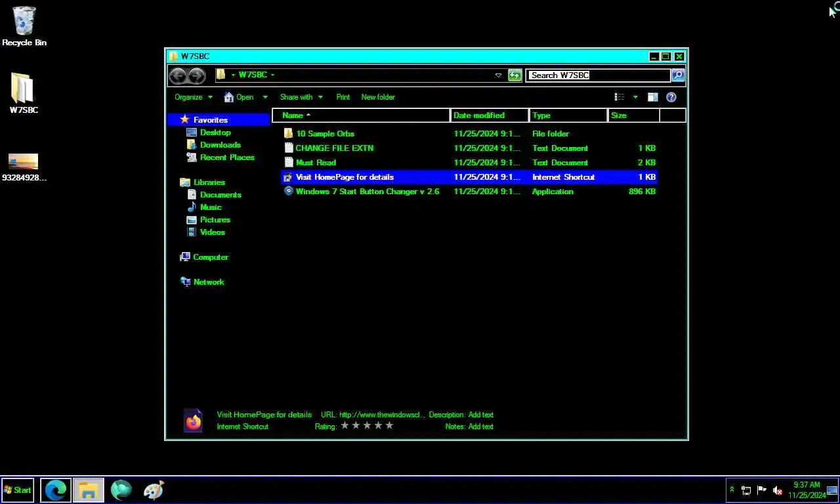The image size is (840, 504).
Task: Open Downloads under Favorites
Action: click(220, 145)
